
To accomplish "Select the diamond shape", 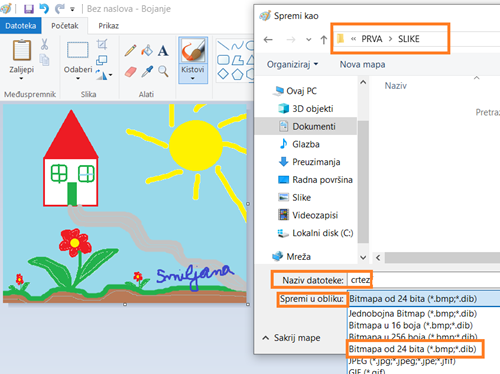I will [223, 74].
